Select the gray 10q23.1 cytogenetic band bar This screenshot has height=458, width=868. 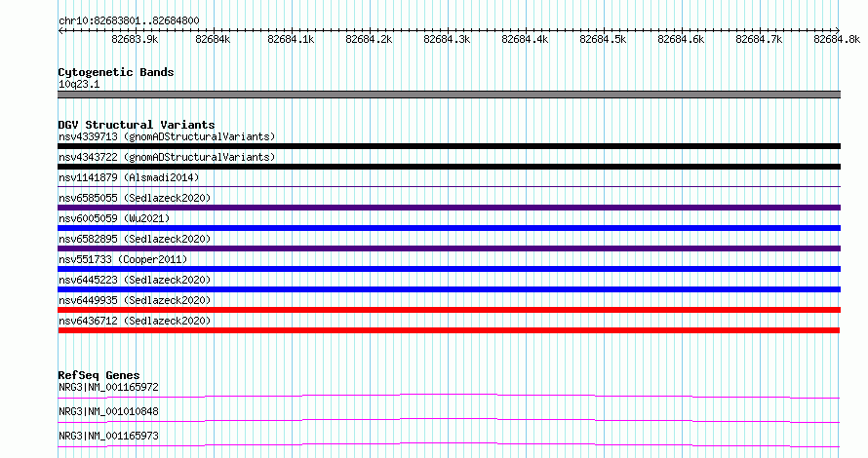click(x=449, y=95)
